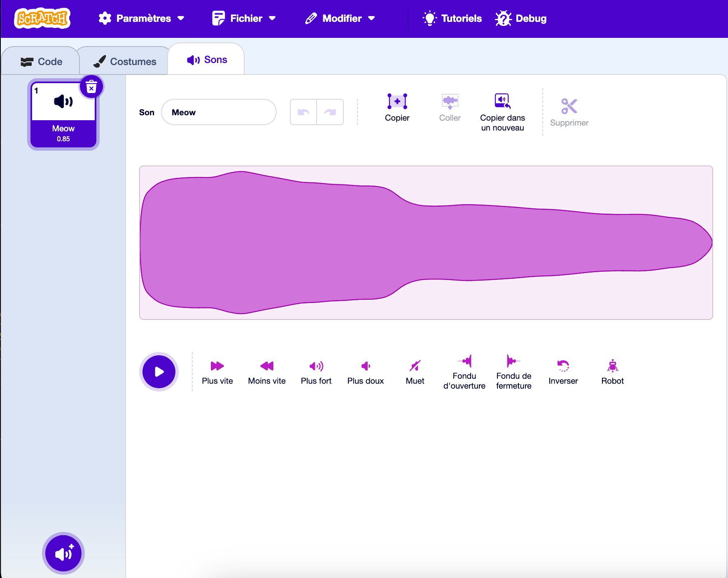The height and width of the screenshot is (578, 728).
Task: Go to the "Code" tab
Action: coord(40,61)
